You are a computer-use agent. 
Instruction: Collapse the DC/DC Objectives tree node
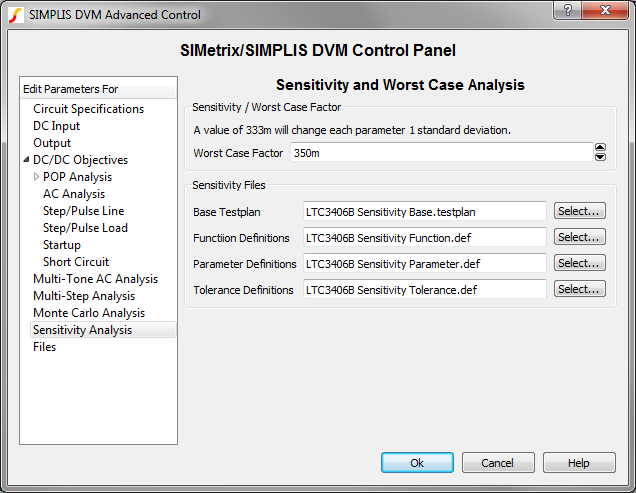click(26, 160)
